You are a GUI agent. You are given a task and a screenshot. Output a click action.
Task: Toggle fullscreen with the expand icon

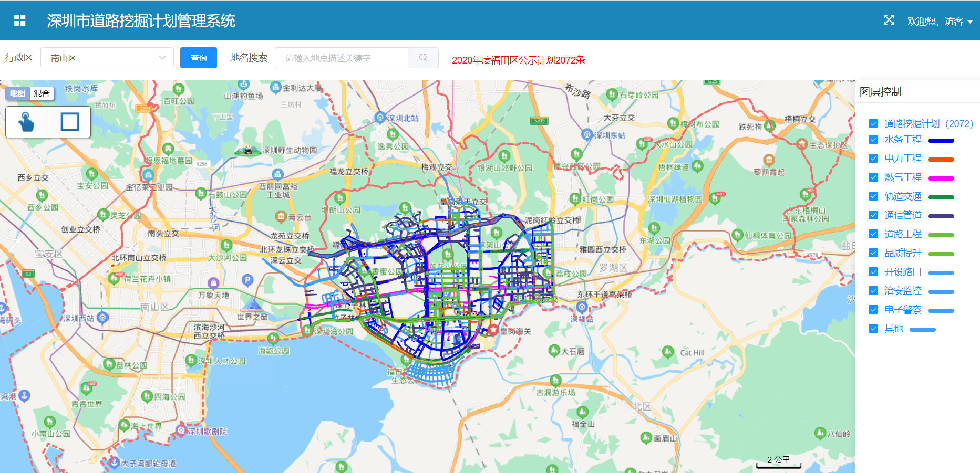889,20
